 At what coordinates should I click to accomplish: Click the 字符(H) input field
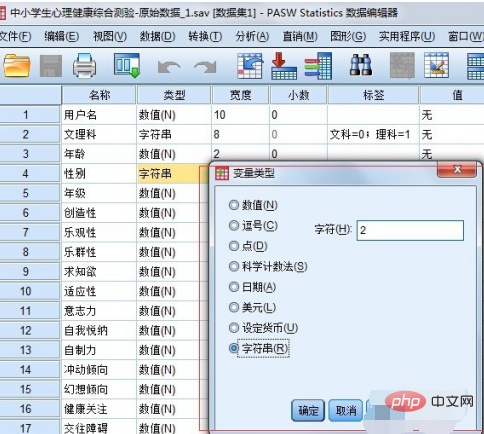tap(410, 230)
